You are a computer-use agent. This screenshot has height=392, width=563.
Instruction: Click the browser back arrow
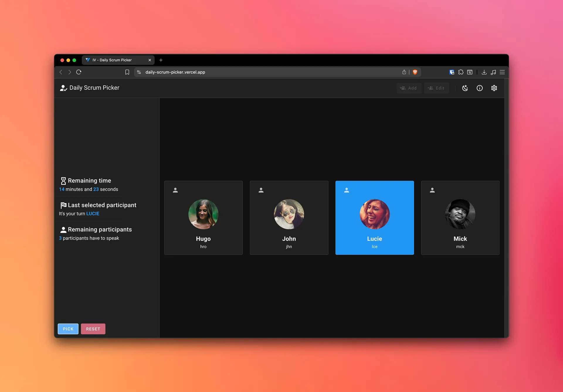(x=61, y=72)
